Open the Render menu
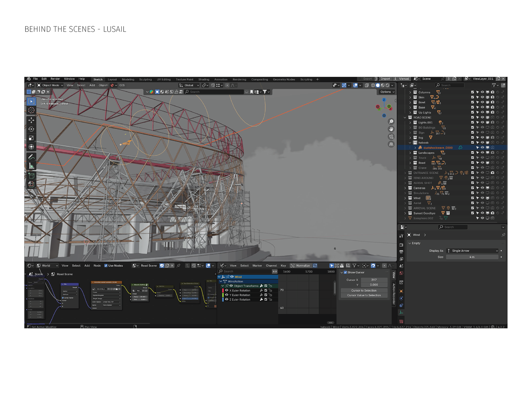Viewport: 532px width, 411px height. coord(55,79)
